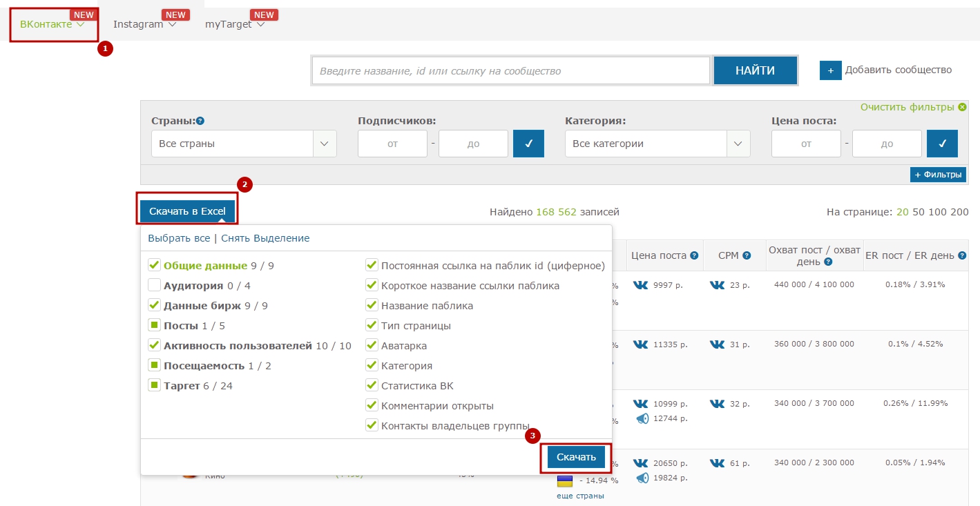
Task: Click the Снять Выделение link
Action: (x=265, y=238)
